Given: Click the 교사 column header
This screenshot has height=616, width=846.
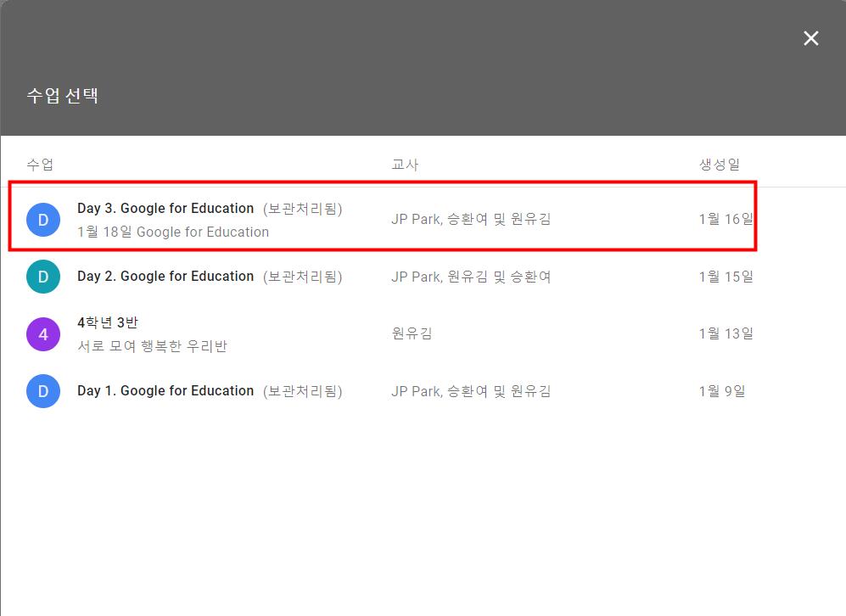Looking at the screenshot, I should pos(405,164).
